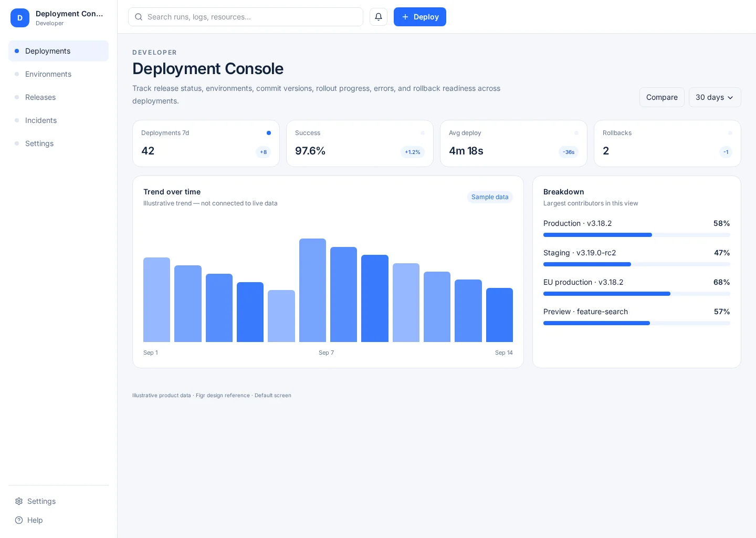Open the top Settings nav item
The image size is (756, 538).
(x=58, y=143)
